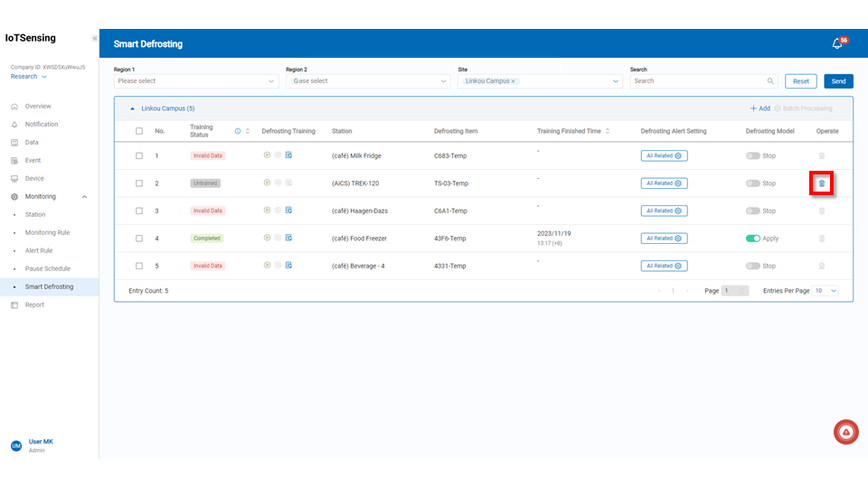Delete the TREK-120 row with trash icon
Image resolution: width=868 pixels, height=488 pixels.
click(x=821, y=183)
